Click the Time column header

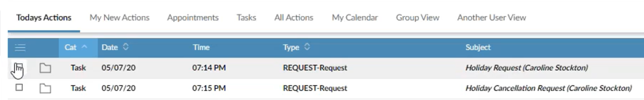pos(201,47)
